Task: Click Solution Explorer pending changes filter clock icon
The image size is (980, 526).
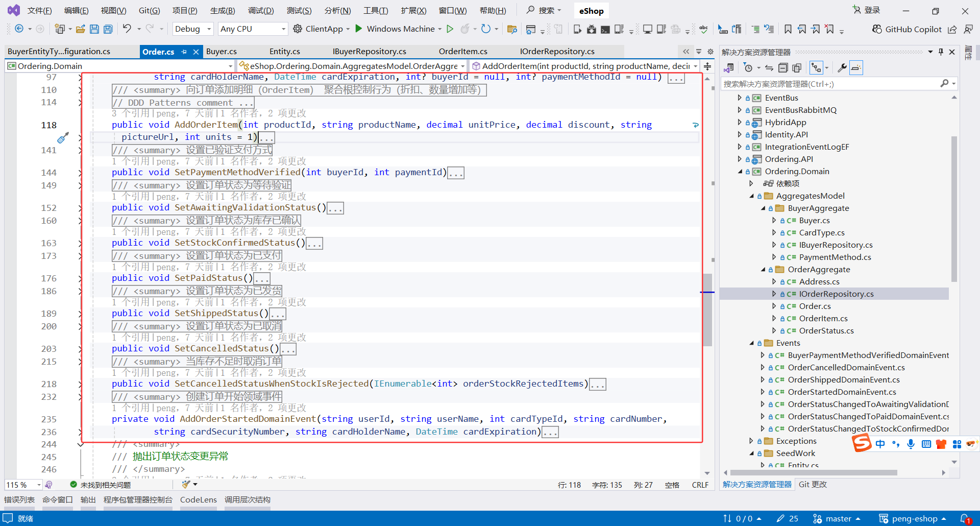Action: 748,67
